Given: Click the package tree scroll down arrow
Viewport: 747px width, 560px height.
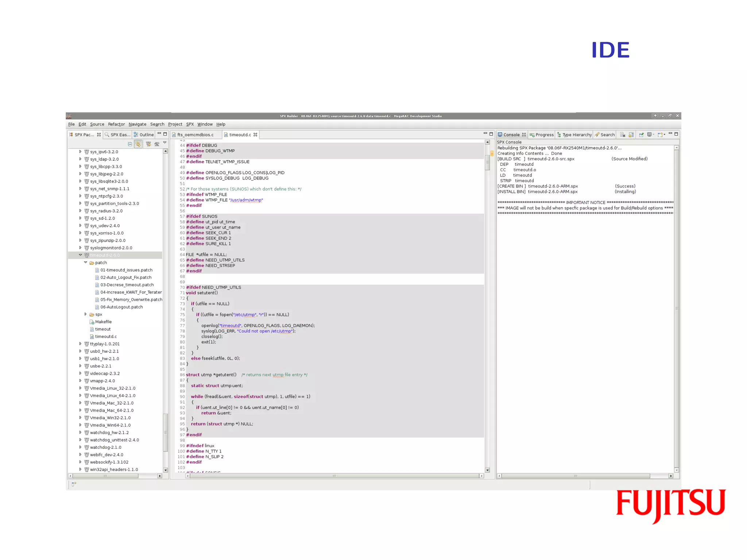Looking at the screenshot, I should [x=165, y=470].
